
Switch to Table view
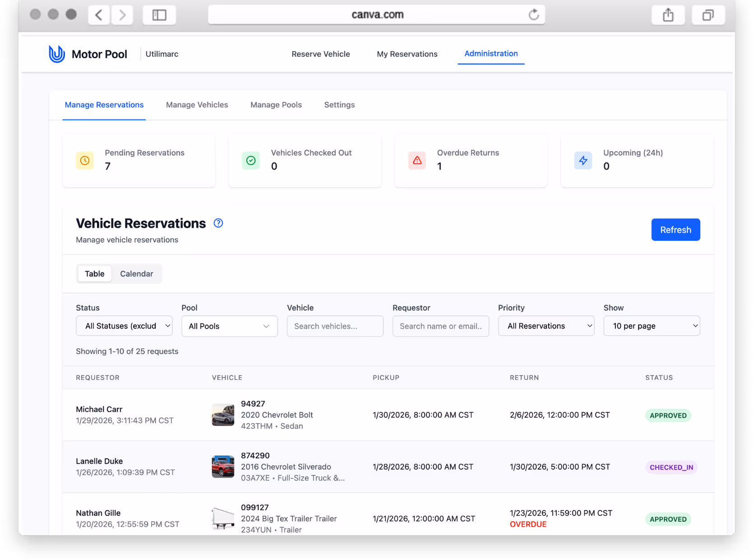pos(95,273)
